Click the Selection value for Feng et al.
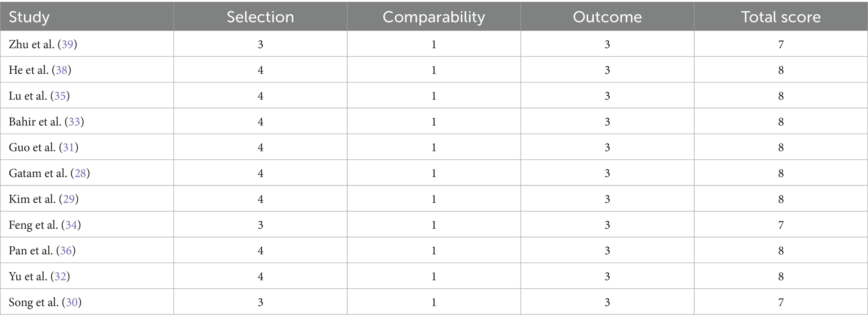Screen dimensions: 868x322 point(260,225)
